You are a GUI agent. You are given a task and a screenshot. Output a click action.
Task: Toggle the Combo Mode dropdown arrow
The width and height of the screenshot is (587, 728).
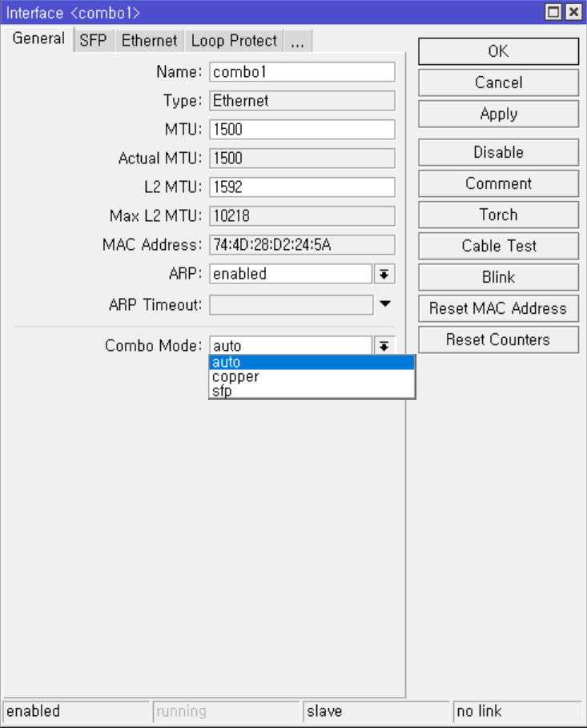pyautogui.click(x=384, y=346)
